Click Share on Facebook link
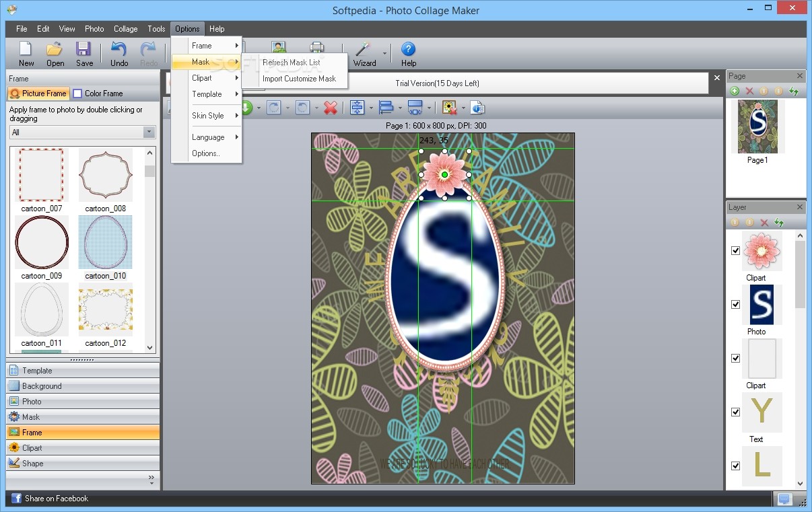Viewport: 812px width, 512px height. (57, 499)
